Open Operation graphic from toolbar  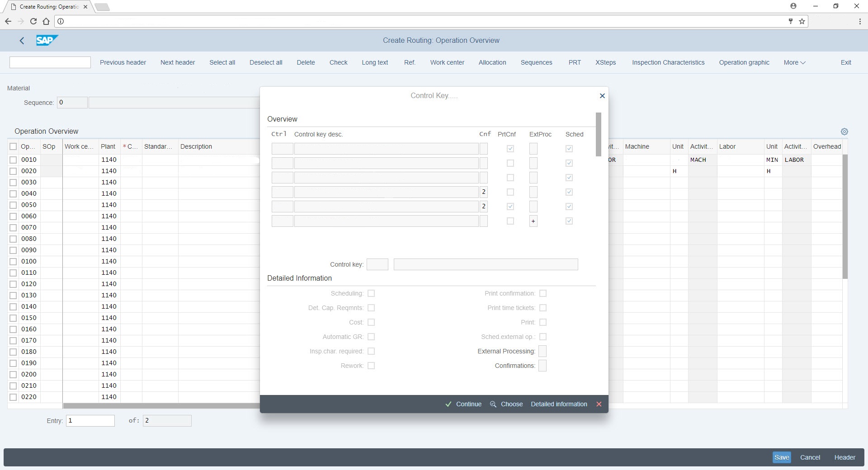point(744,62)
